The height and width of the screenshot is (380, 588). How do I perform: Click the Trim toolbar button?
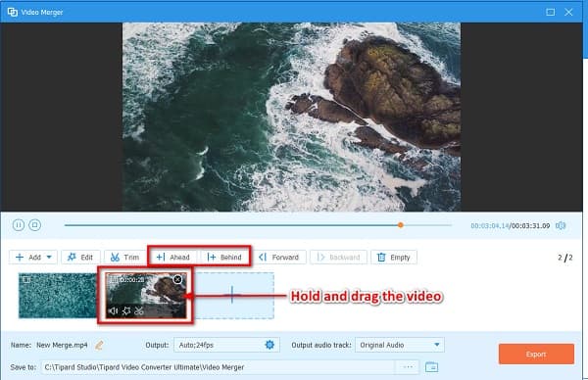click(124, 257)
